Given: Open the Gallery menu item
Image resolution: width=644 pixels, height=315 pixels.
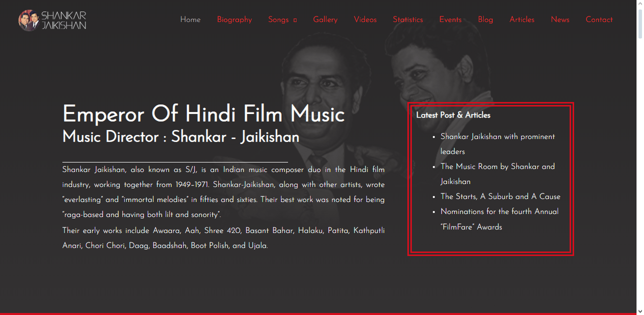Looking at the screenshot, I should click(325, 19).
